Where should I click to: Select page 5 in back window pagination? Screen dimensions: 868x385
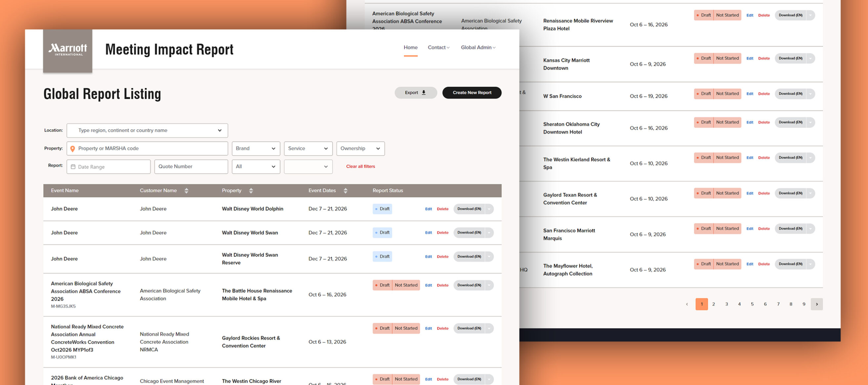tap(752, 304)
